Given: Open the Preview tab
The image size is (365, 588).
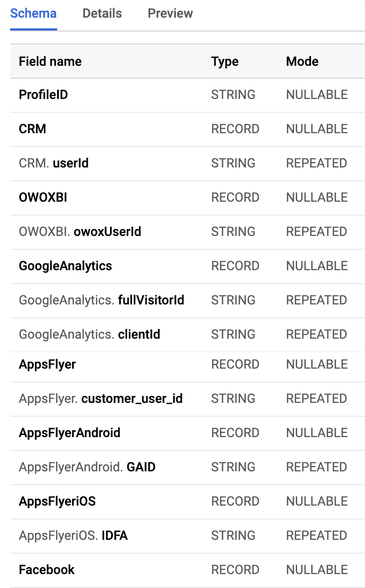Looking at the screenshot, I should [170, 14].
